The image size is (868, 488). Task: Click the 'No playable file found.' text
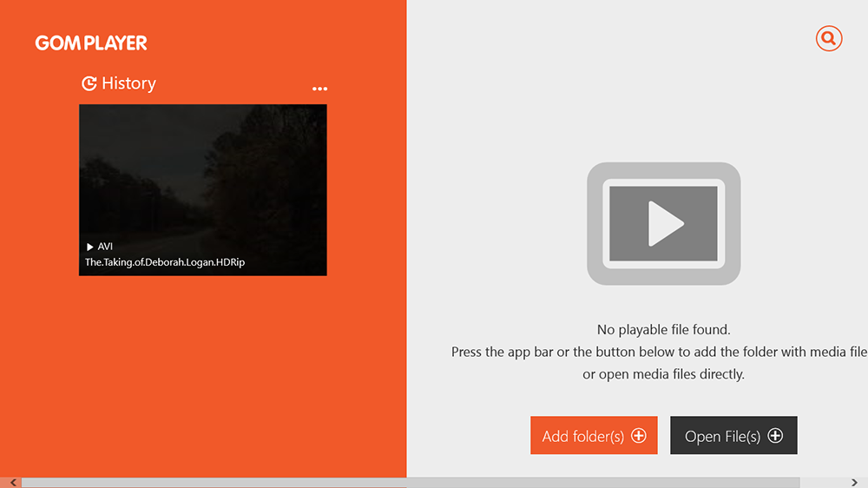click(x=663, y=330)
